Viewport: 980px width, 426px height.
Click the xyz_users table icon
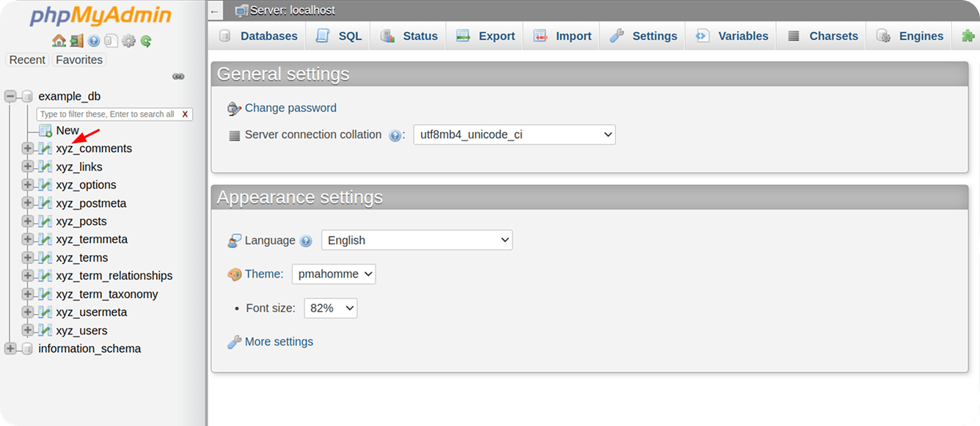(45, 330)
